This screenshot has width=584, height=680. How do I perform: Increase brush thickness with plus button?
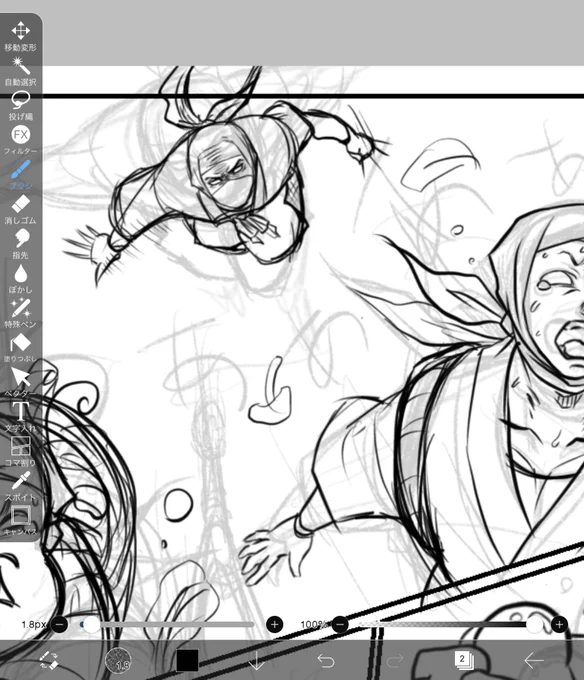click(x=274, y=624)
